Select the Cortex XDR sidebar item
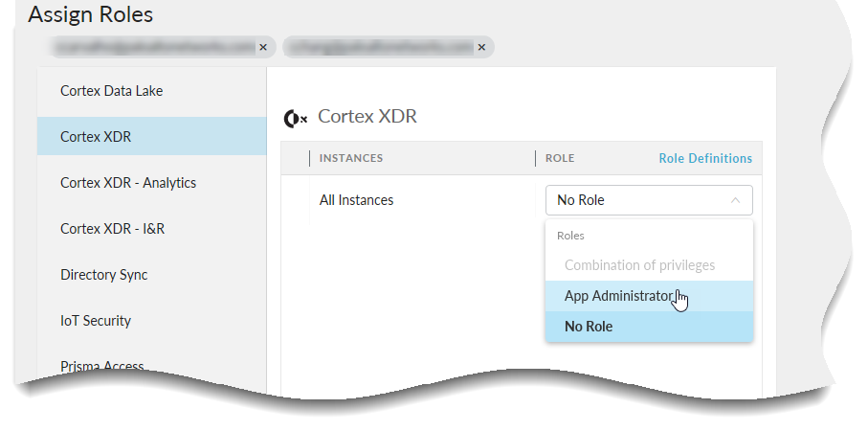Viewport: 868px width, 431px height. coord(96,137)
